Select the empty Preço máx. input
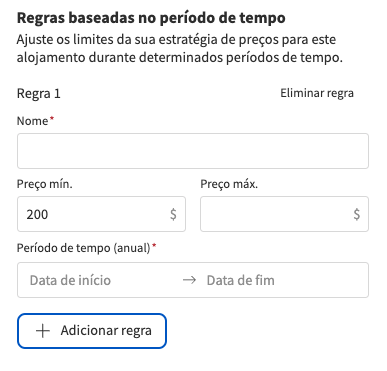This screenshot has width=387, height=371. pos(284,214)
